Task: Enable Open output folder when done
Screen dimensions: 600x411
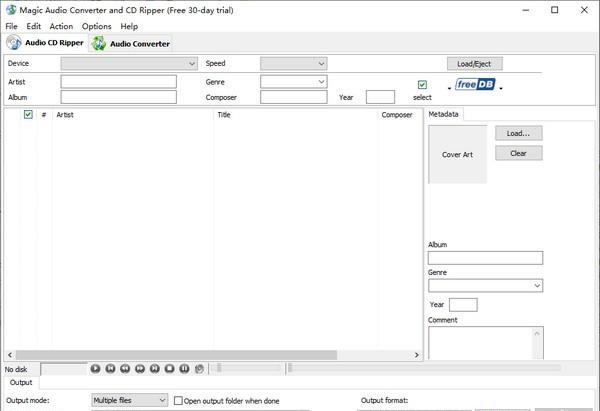Action: (x=178, y=401)
